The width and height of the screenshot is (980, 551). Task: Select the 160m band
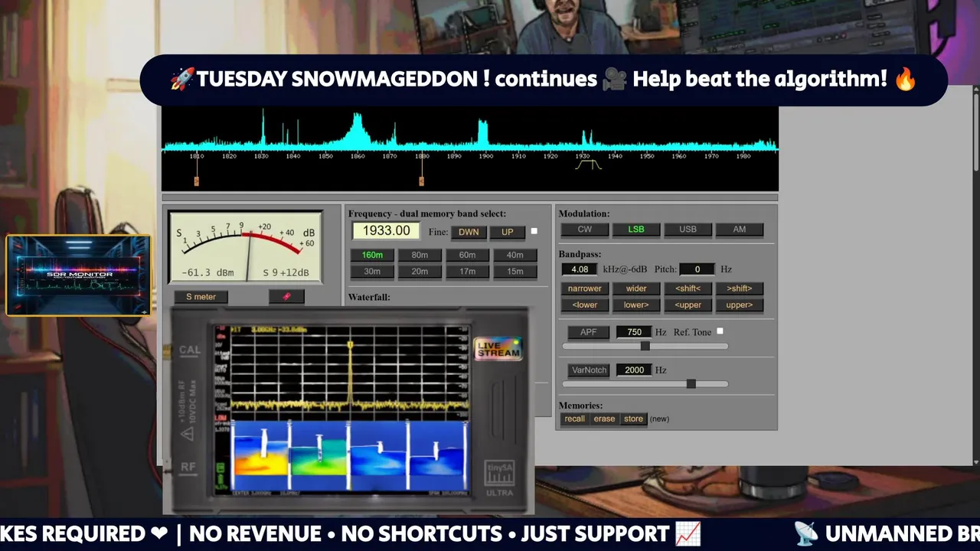point(372,255)
